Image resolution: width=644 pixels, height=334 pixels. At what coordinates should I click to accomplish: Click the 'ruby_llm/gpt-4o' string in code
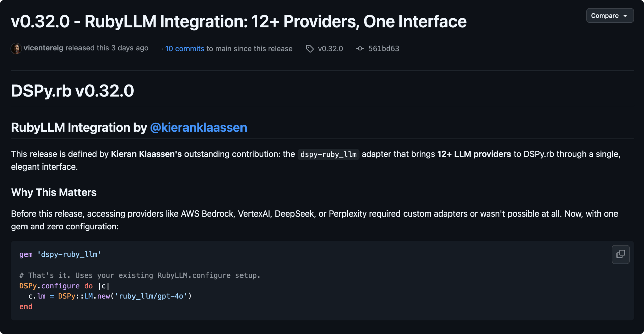click(151, 296)
